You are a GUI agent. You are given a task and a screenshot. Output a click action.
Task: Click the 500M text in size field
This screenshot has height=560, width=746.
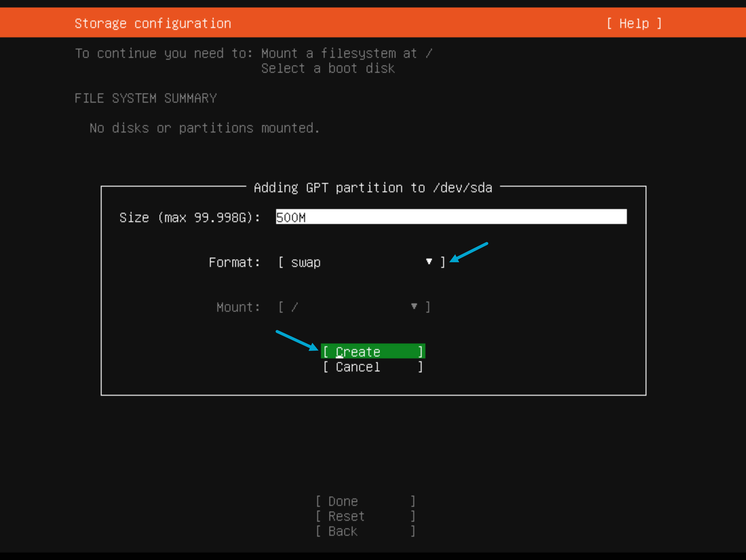tap(291, 217)
